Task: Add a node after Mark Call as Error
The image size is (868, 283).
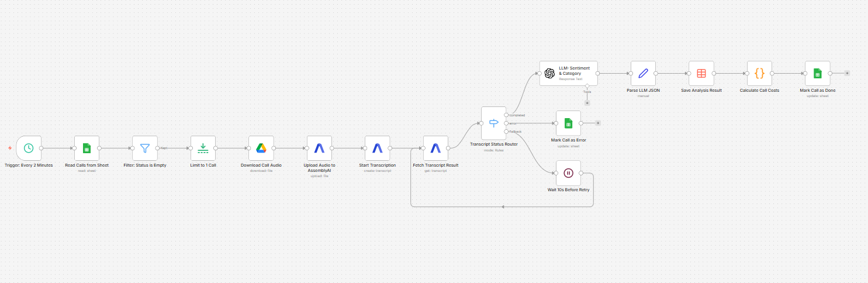Action: pyautogui.click(x=598, y=123)
